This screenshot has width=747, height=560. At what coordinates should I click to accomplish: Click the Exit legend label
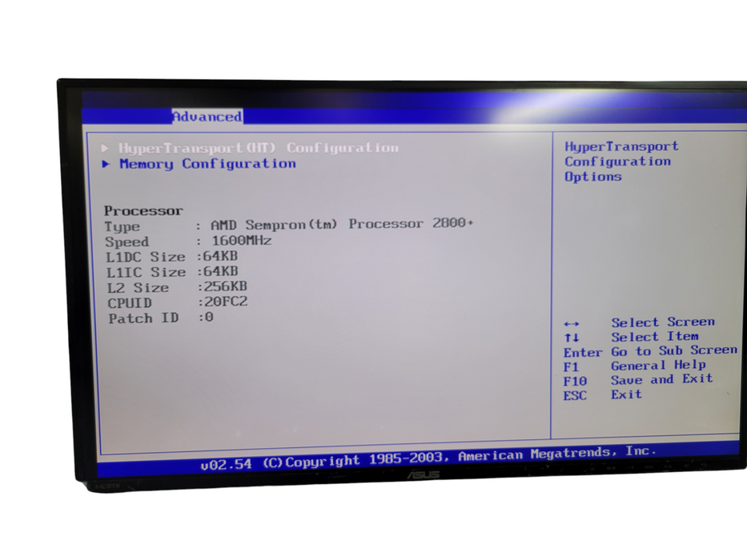point(625,394)
